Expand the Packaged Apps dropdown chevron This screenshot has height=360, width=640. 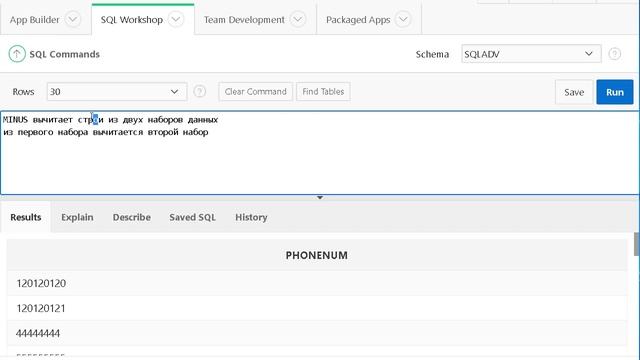pyautogui.click(x=403, y=19)
